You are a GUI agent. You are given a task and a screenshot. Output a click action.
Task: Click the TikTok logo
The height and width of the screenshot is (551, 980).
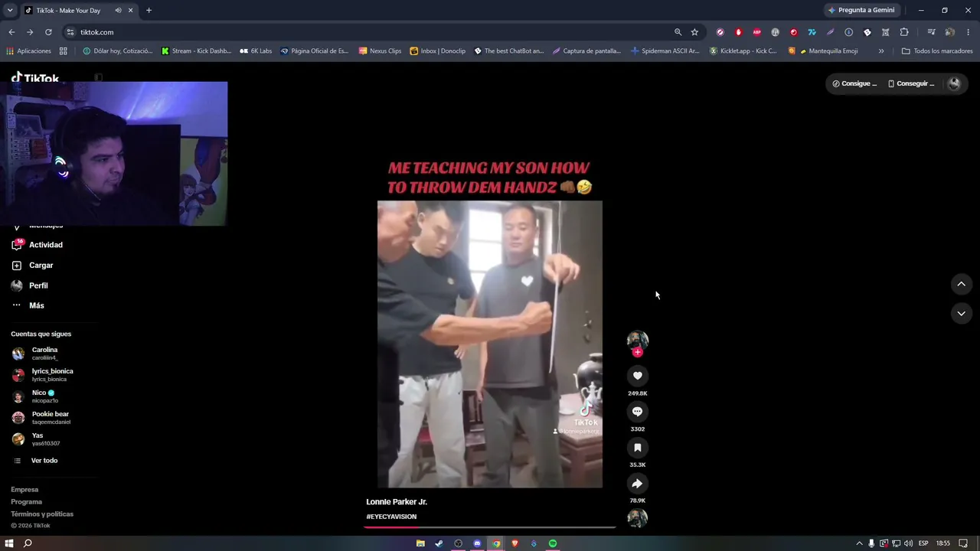coord(35,78)
